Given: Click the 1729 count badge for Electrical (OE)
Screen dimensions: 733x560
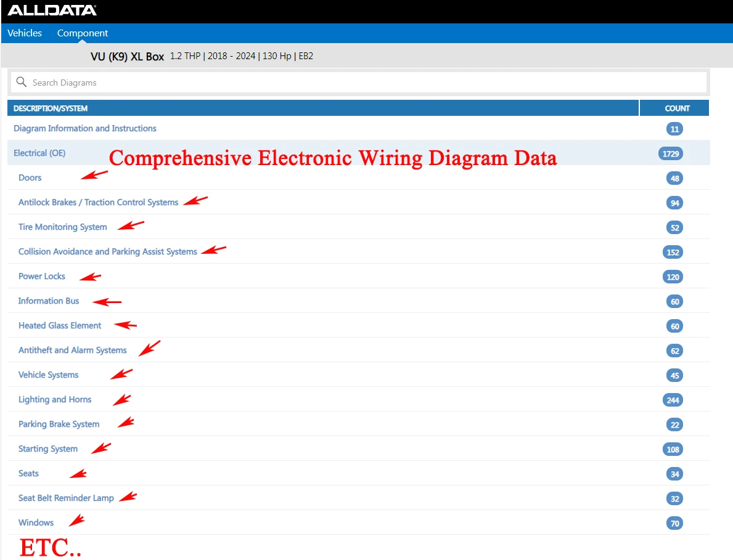Looking at the screenshot, I should [x=670, y=153].
